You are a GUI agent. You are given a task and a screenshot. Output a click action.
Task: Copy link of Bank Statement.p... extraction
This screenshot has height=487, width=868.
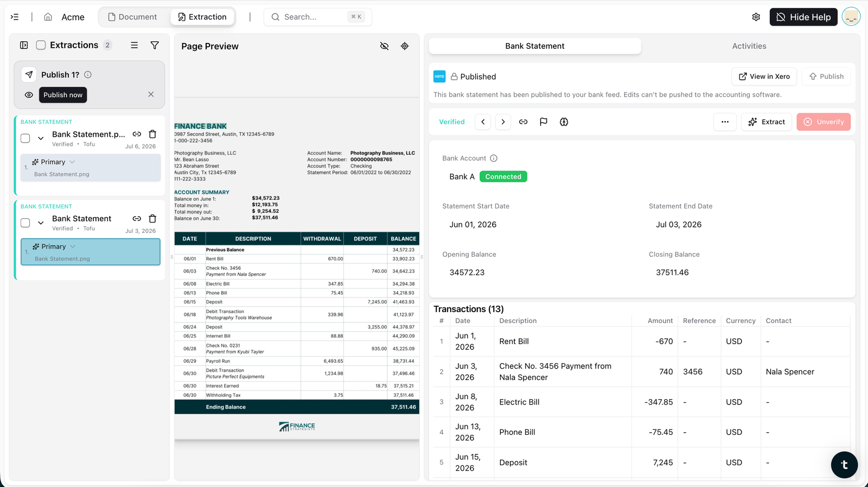pyautogui.click(x=137, y=134)
